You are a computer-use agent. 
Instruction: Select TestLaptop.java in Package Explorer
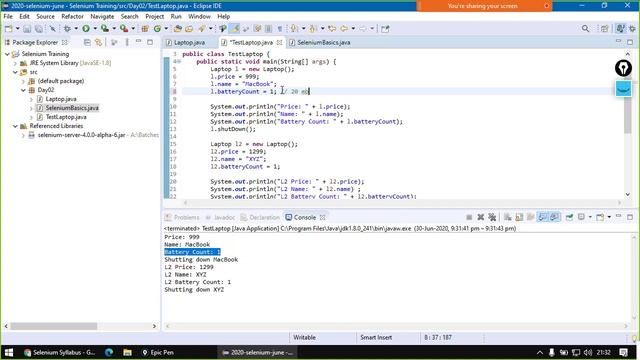(x=66, y=117)
